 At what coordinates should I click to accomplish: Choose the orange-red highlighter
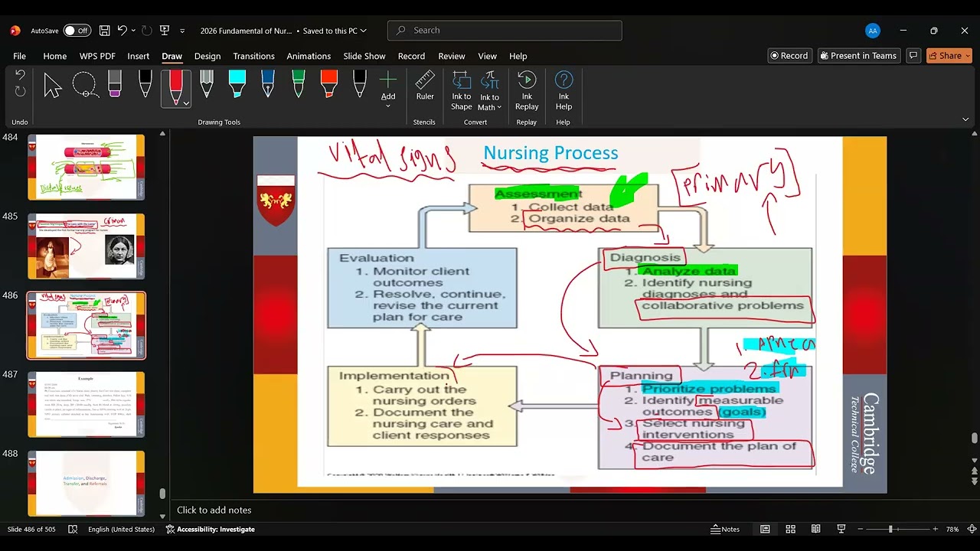coord(329,84)
